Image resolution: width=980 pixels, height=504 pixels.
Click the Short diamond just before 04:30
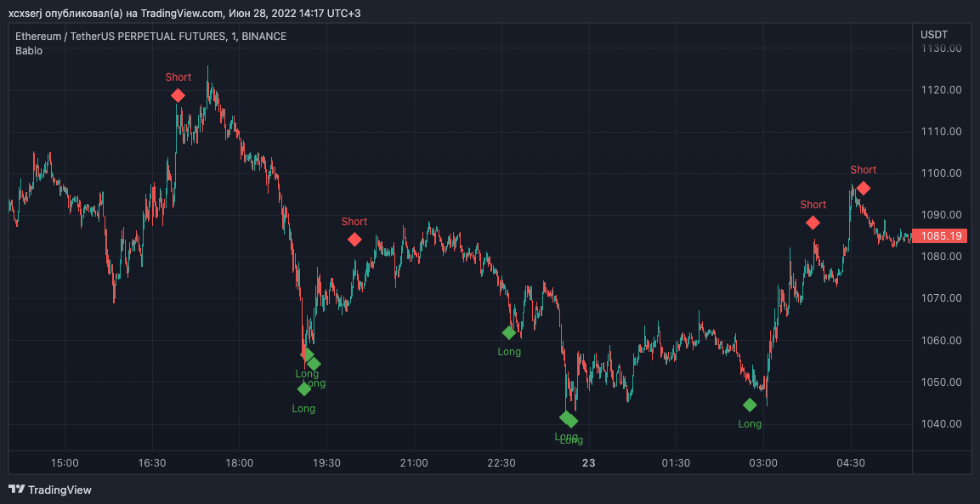(813, 223)
